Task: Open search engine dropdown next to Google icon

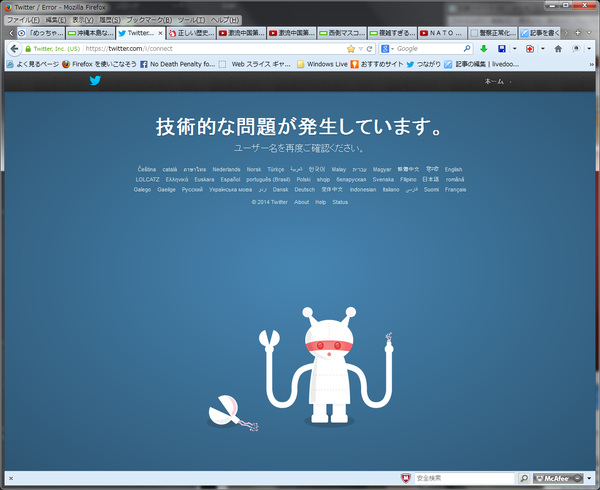Action: point(392,49)
